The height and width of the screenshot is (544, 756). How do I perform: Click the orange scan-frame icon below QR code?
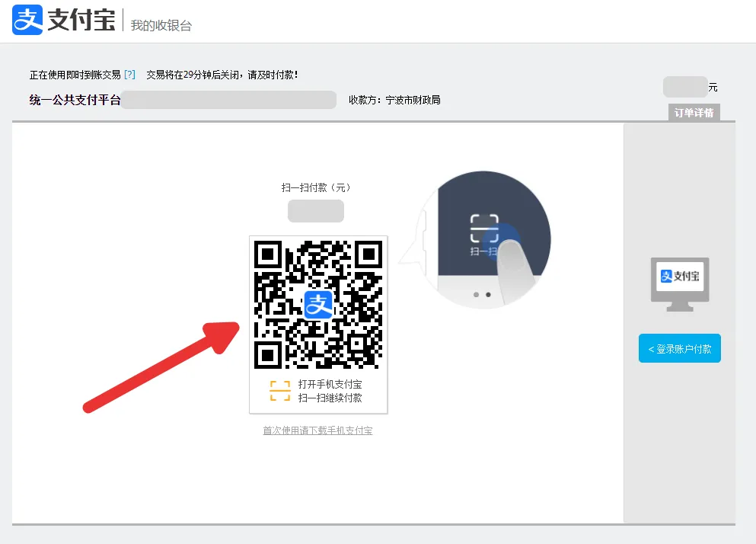(280, 391)
